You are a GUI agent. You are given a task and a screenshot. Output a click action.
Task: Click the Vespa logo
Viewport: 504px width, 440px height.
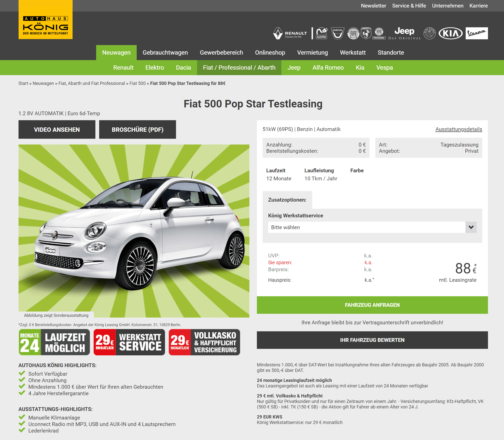(477, 33)
